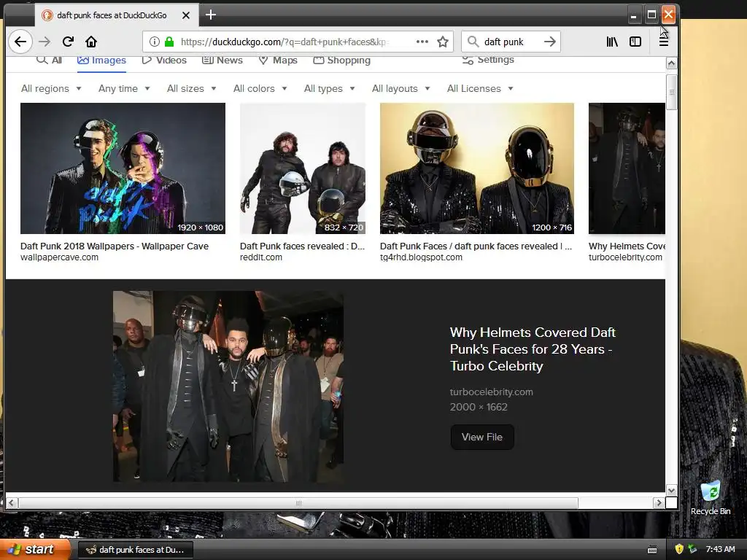Open a new tab with plus button
The width and height of the screenshot is (747, 560).
(x=211, y=15)
